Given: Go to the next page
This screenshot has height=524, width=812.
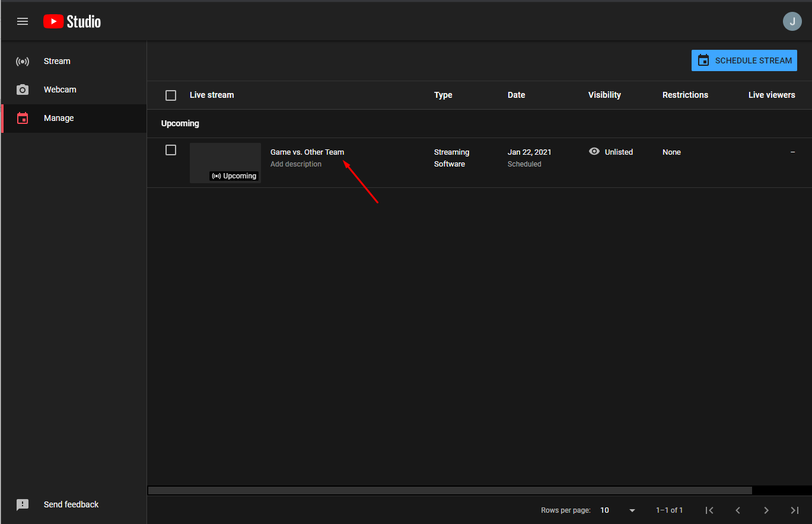Looking at the screenshot, I should (x=766, y=510).
